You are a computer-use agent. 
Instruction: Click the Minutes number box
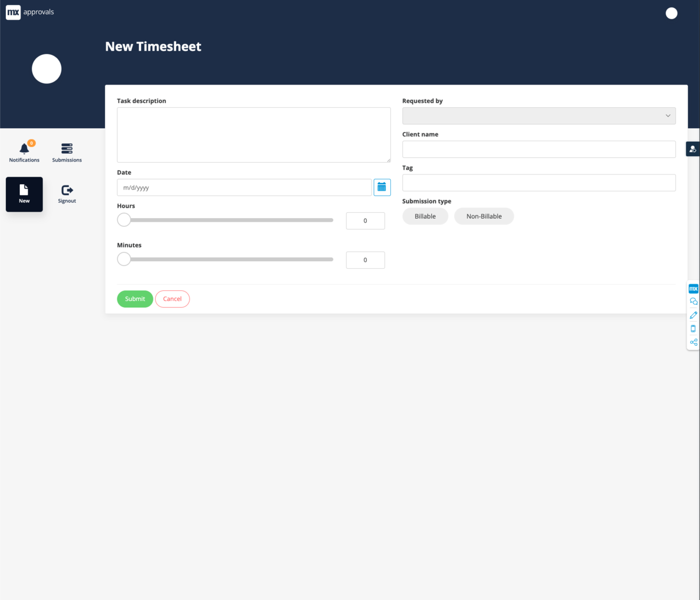pyautogui.click(x=365, y=260)
